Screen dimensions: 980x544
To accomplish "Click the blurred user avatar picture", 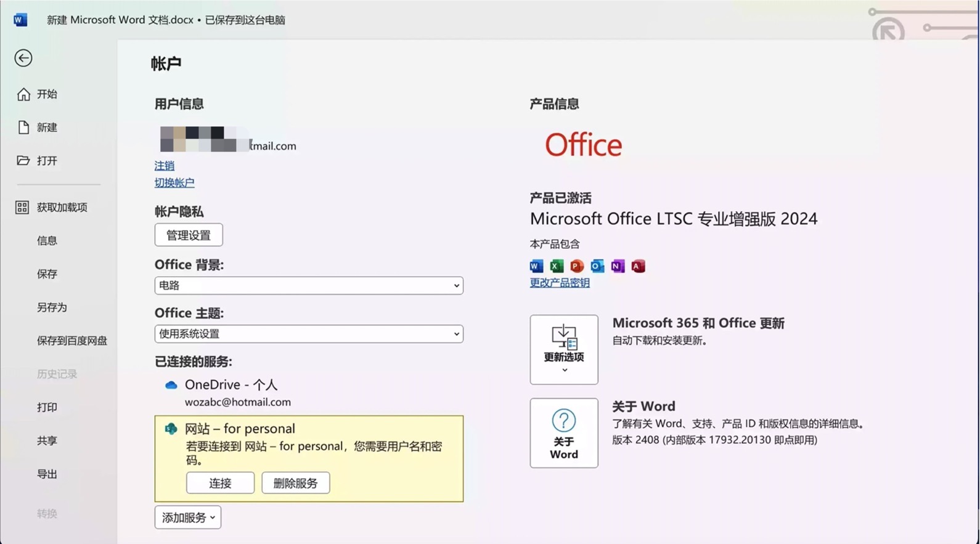I will (203, 139).
